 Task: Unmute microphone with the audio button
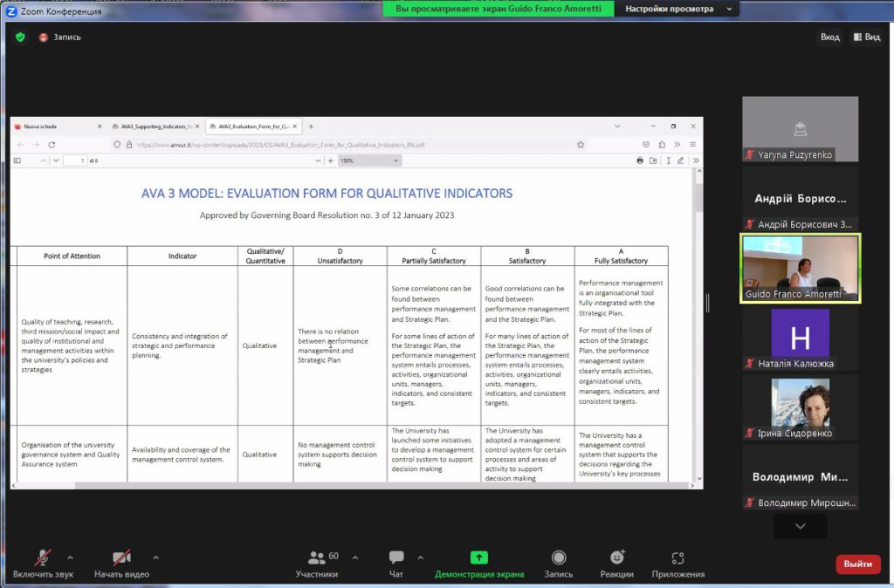(42, 558)
